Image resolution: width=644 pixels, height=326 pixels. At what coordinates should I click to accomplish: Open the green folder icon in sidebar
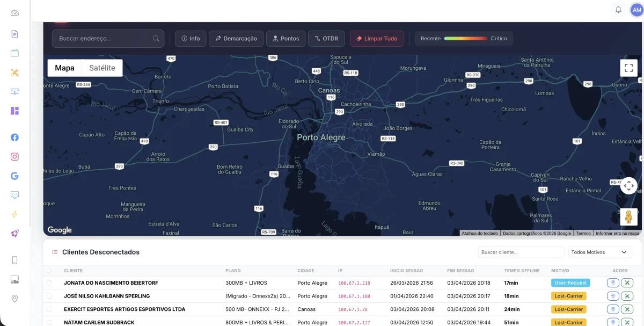14,53
